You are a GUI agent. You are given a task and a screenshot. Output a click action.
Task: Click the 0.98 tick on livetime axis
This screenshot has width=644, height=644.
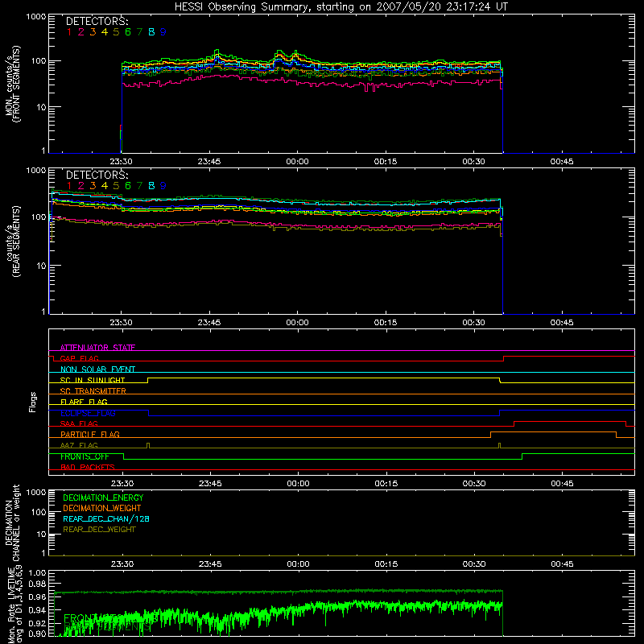[x=37, y=584]
